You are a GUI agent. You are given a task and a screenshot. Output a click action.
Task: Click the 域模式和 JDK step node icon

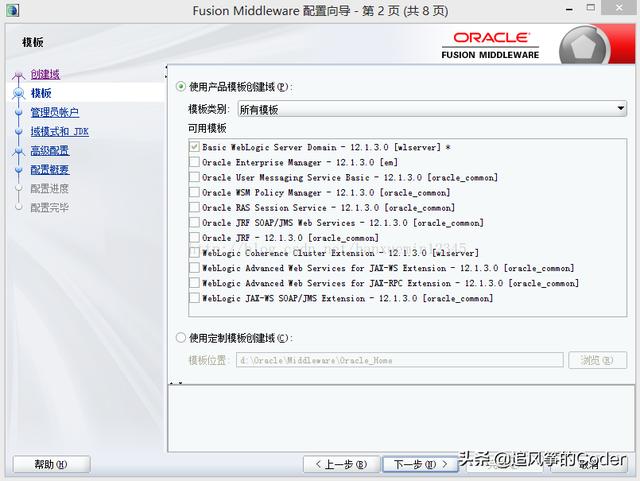(x=18, y=131)
